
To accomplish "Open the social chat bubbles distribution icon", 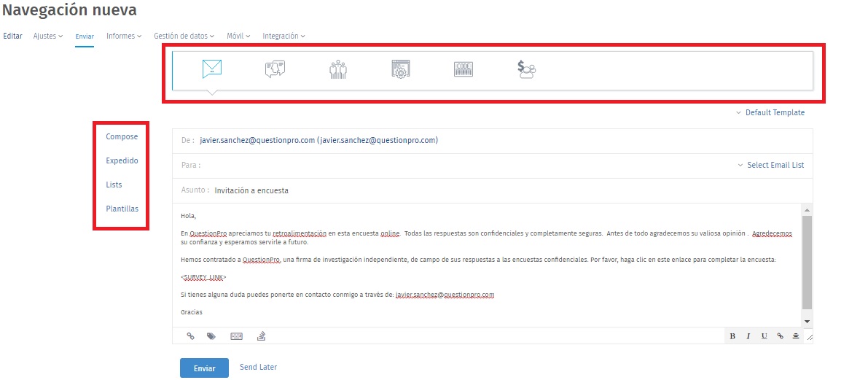I will (275, 69).
